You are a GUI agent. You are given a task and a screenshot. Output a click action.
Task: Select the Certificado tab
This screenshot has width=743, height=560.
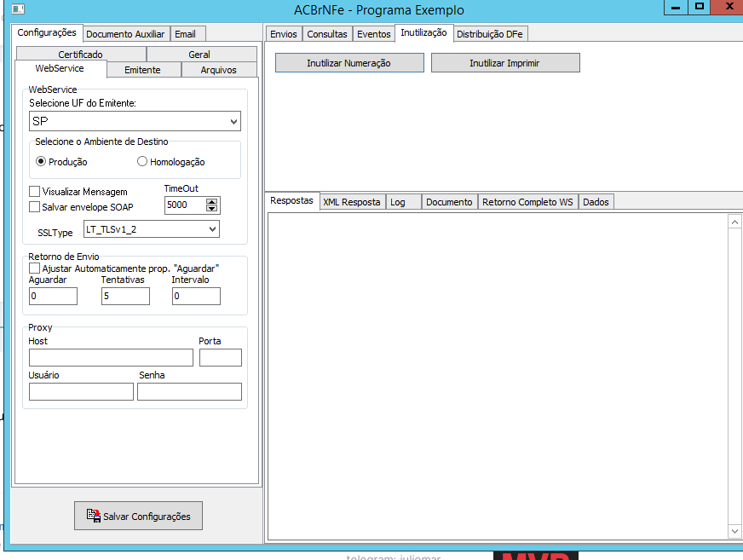[81, 54]
